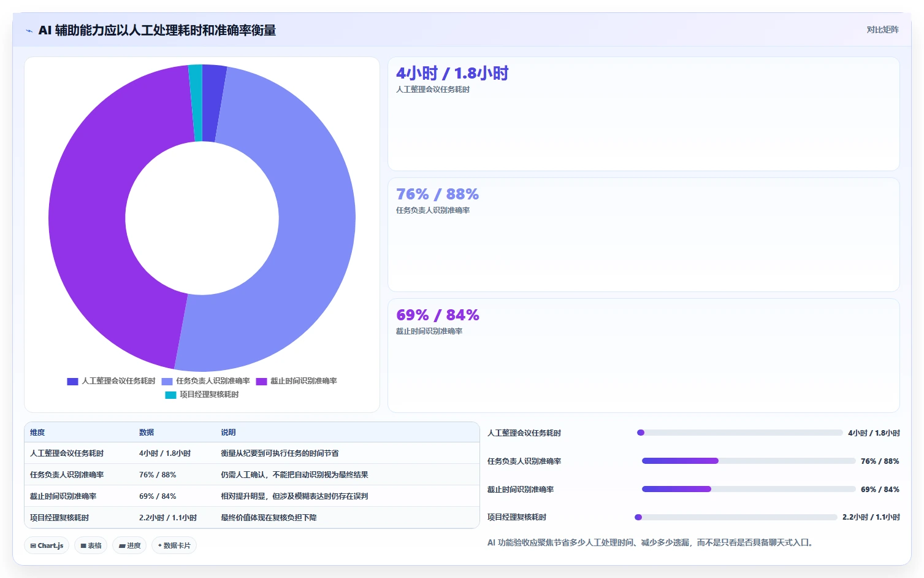Viewport: 924px width, 578px height.
Task: Toggle the 人工整理会议任务耗时 legend color box
Action: tap(72, 381)
